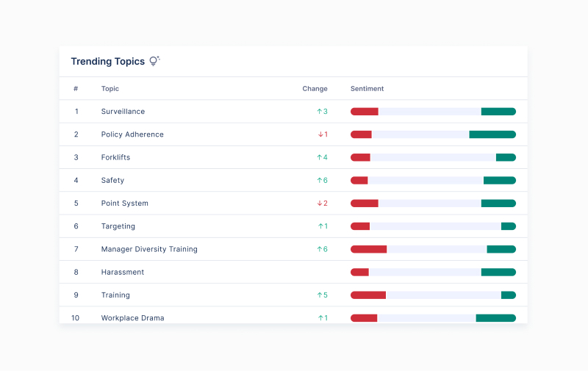
Task: Select the Harassment topic row
Action: click(x=123, y=272)
